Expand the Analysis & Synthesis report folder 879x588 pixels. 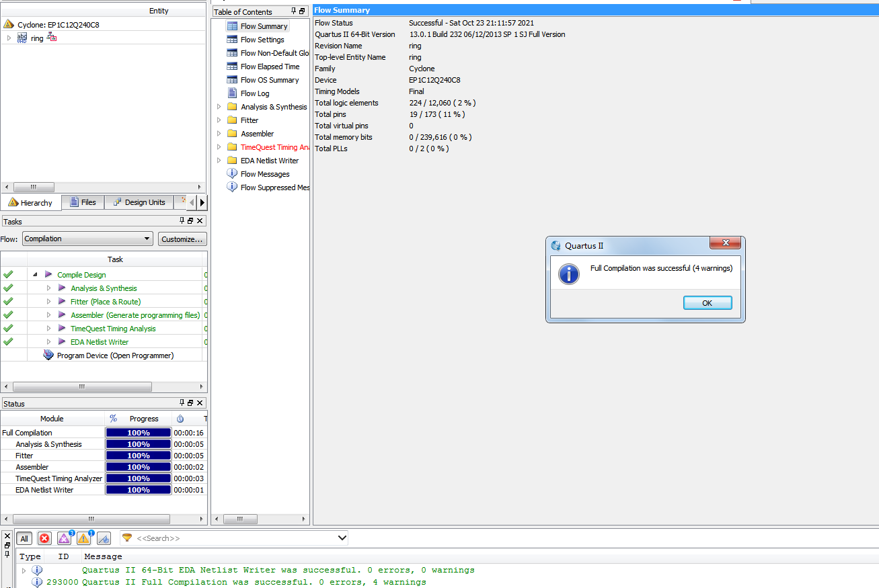(x=219, y=107)
